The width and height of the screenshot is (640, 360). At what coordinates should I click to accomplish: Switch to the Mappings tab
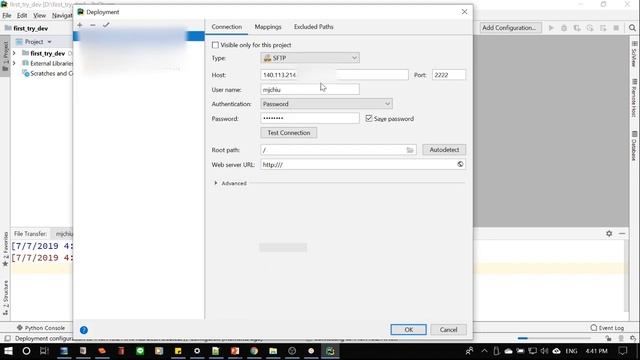point(268,27)
